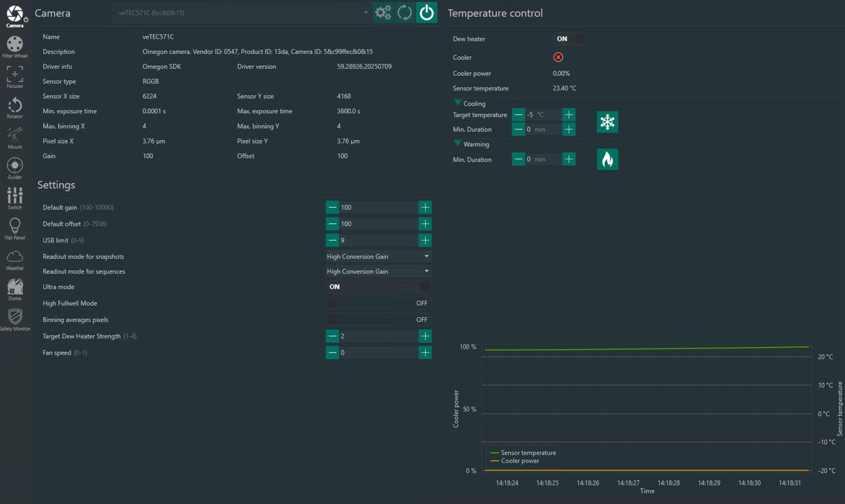This screenshot has width=845, height=504.
Task: Open the Switch equipment icon
Action: click(x=15, y=198)
